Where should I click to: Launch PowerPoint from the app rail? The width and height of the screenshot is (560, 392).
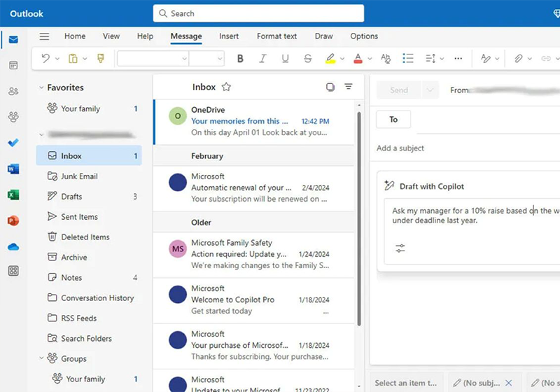click(13, 220)
